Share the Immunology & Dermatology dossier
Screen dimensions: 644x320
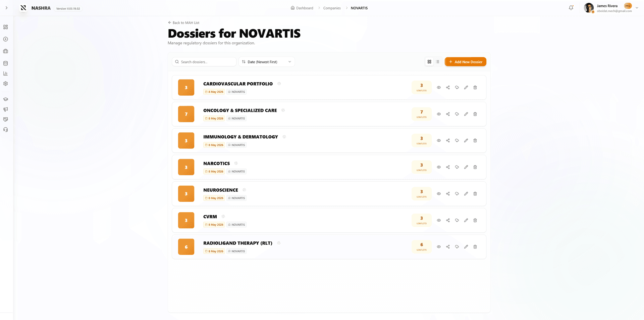pyautogui.click(x=448, y=140)
